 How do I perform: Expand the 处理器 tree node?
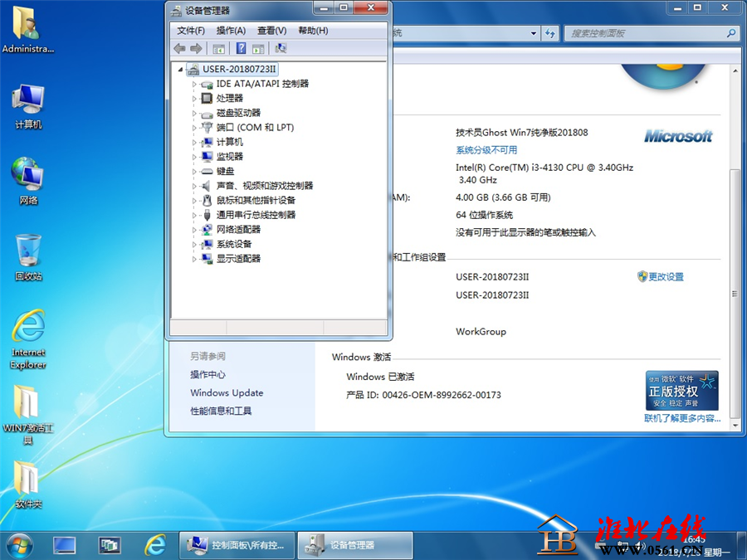click(194, 99)
